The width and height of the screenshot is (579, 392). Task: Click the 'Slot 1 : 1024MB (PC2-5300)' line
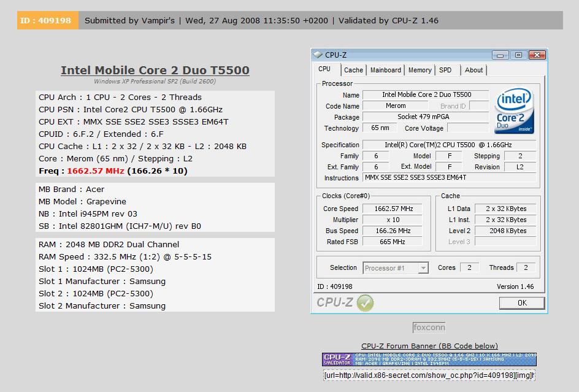tap(96, 269)
